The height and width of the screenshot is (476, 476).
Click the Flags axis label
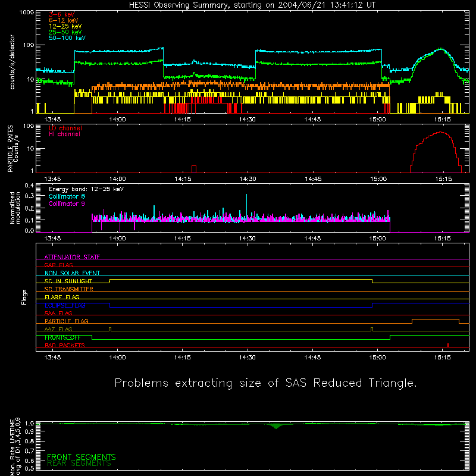[24, 297]
